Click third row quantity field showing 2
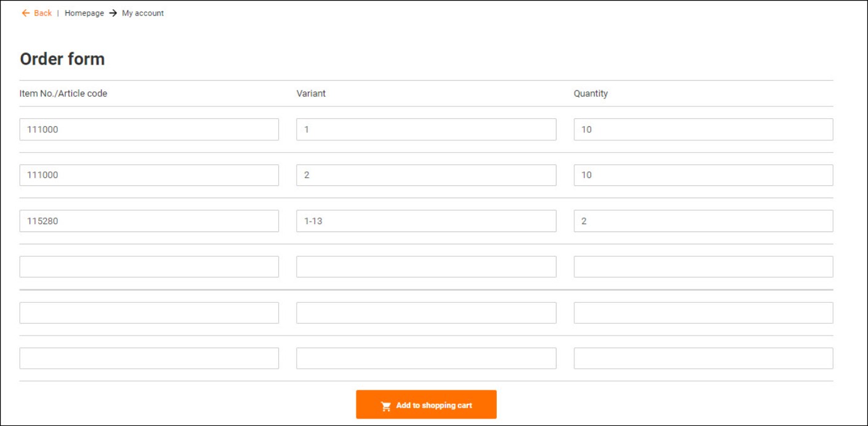Screen dimensions: 868x426 [x=703, y=221]
